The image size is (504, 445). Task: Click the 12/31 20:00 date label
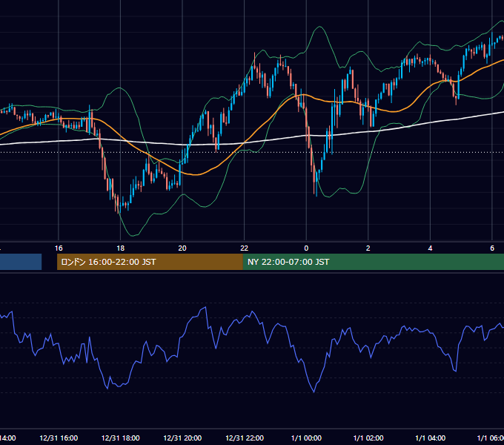pos(182,438)
